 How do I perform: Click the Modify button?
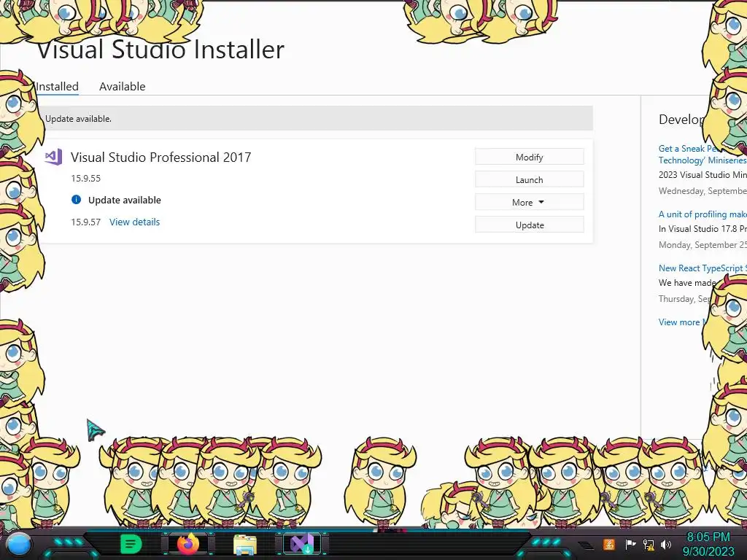click(530, 157)
